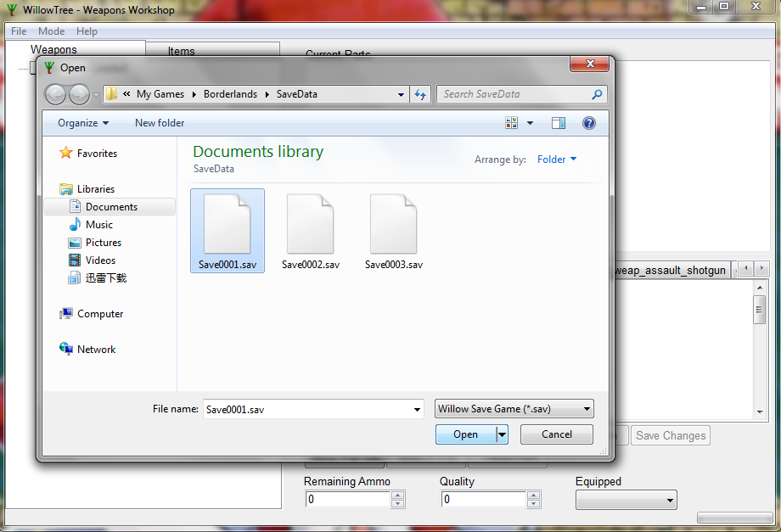Select My Games in the address path
The height and width of the screenshot is (532, 781).
(x=160, y=94)
